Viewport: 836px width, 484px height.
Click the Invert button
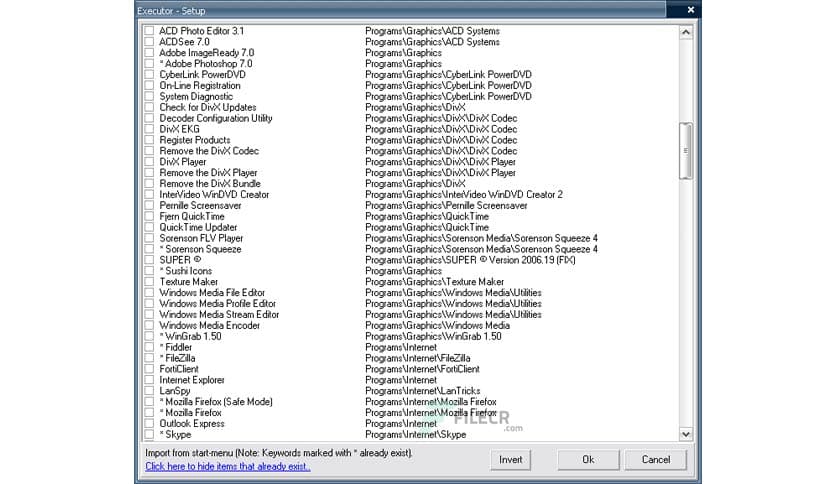click(x=511, y=459)
